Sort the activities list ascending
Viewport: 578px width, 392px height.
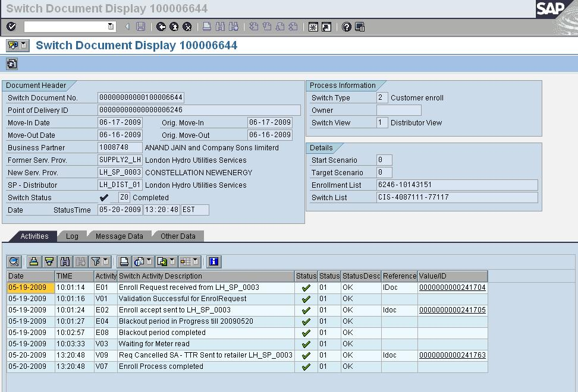pos(34,261)
